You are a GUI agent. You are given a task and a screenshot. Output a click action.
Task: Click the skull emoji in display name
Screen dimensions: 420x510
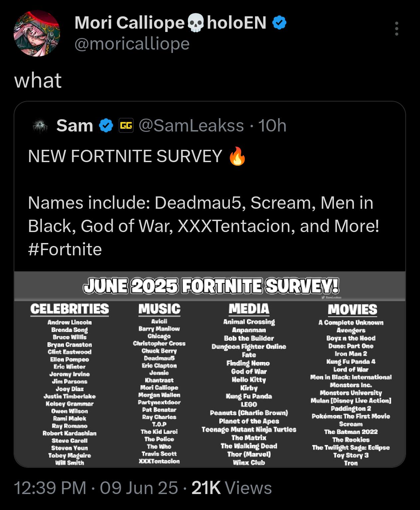point(196,23)
